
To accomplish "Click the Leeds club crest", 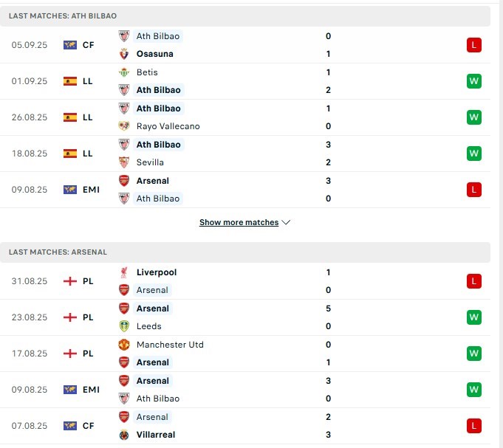I will point(124,326).
